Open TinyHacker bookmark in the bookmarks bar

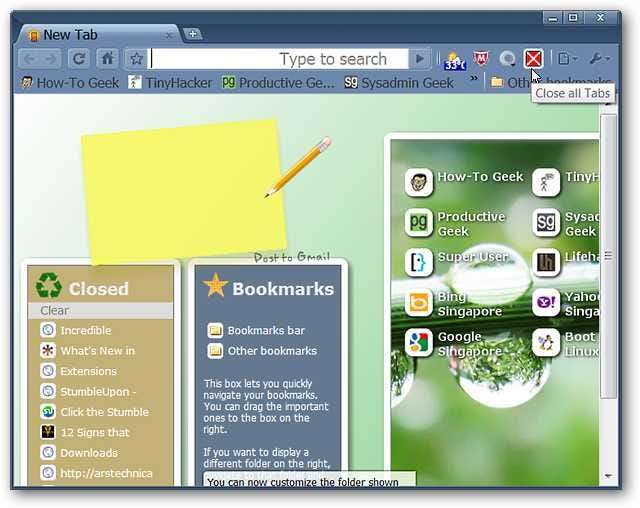click(170, 83)
